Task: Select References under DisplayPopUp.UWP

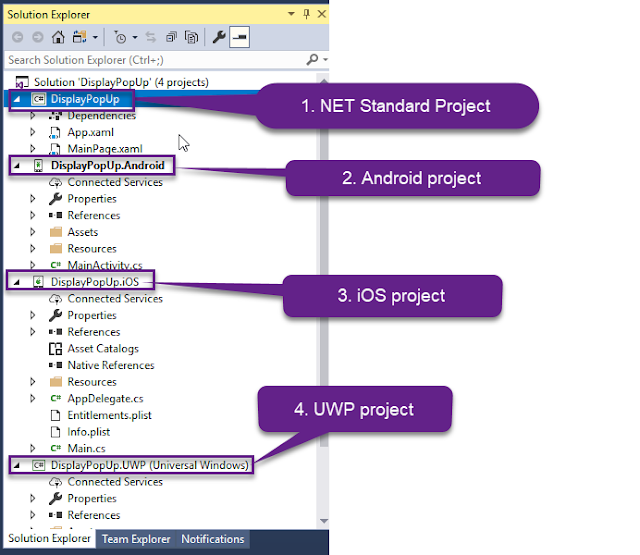Action: (x=94, y=515)
